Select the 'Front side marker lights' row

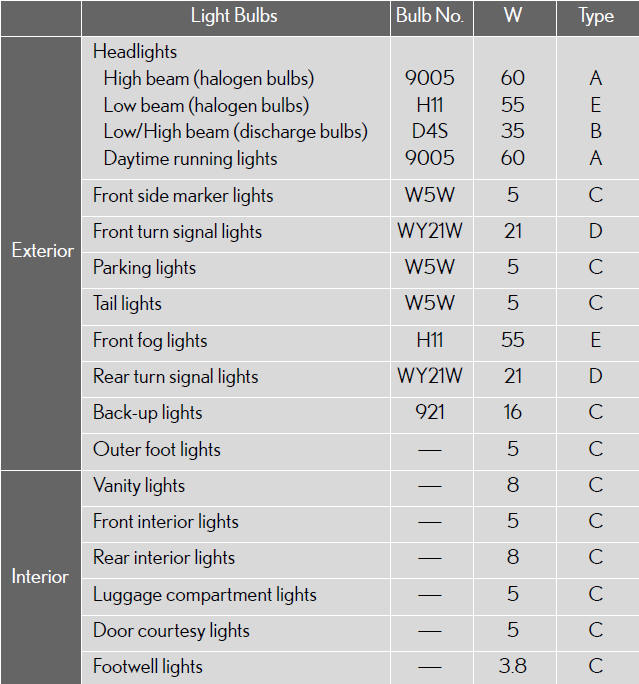(x=183, y=196)
